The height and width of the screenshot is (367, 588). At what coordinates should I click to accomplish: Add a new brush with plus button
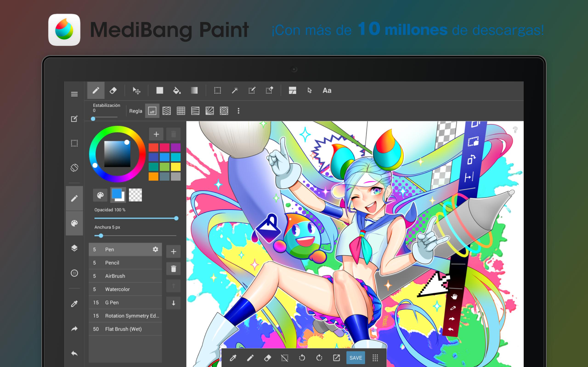point(173,252)
